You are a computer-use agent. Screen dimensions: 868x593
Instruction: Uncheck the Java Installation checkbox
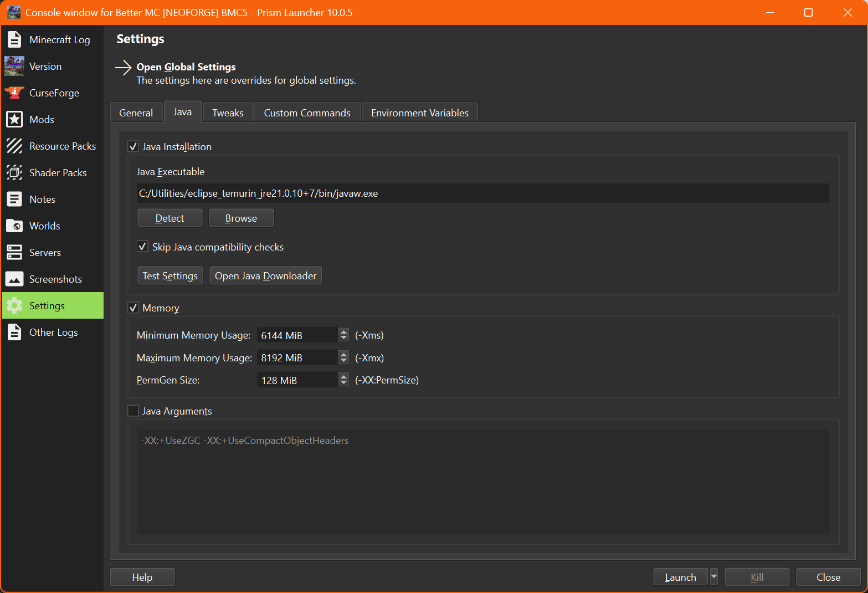tap(133, 147)
